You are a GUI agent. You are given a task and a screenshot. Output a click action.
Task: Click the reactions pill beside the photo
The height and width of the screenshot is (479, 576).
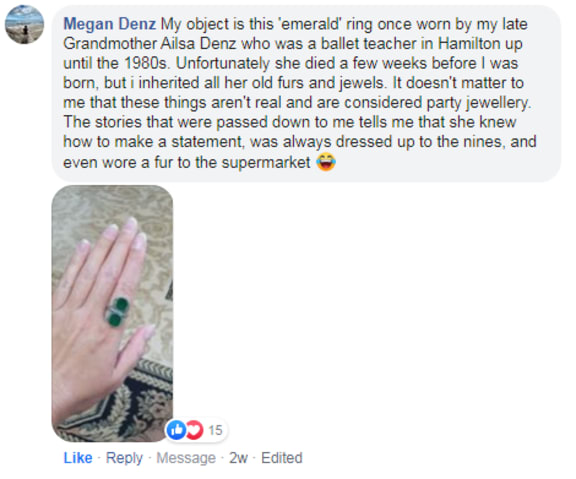(196, 430)
